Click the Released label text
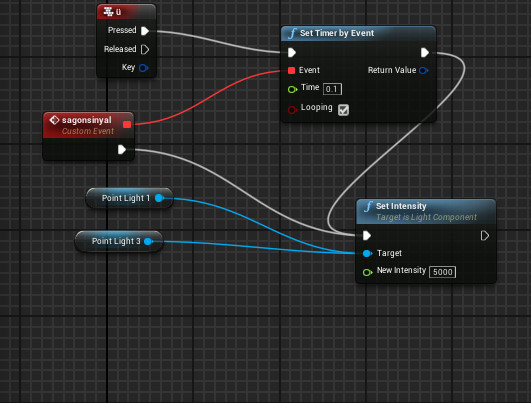The width and height of the screenshot is (531, 403). pos(120,49)
